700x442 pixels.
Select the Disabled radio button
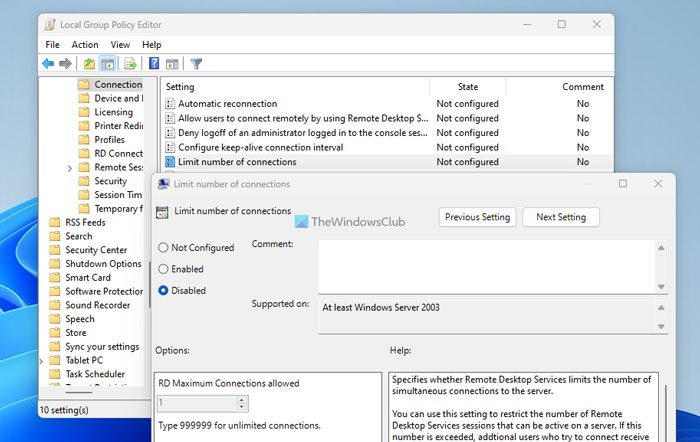tap(163, 290)
